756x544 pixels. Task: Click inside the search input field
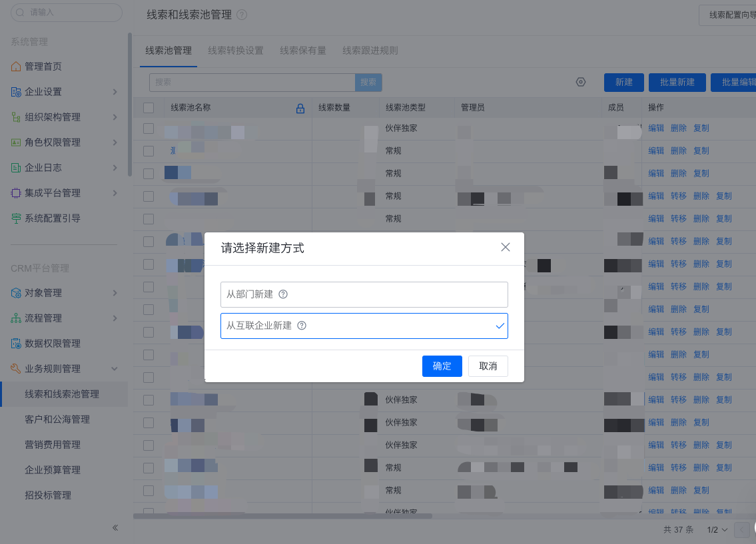pos(253,83)
